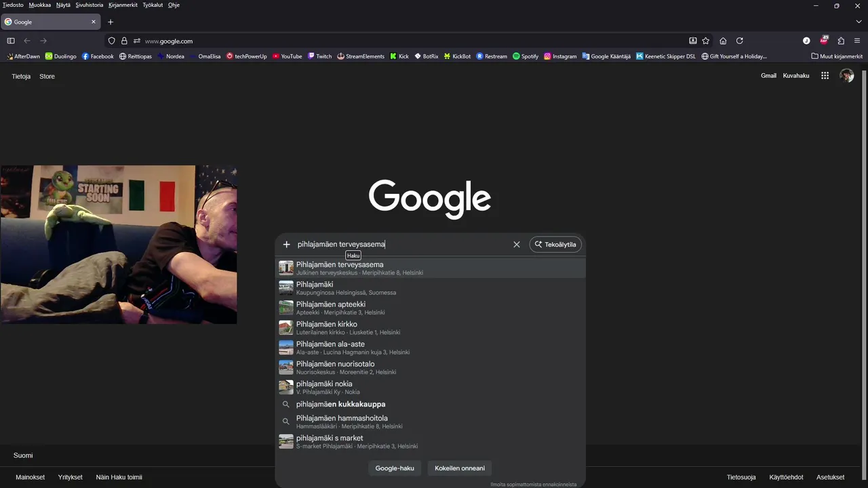
Task: Open Nordea bookmark
Action: pyautogui.click(x=171, y=56)
